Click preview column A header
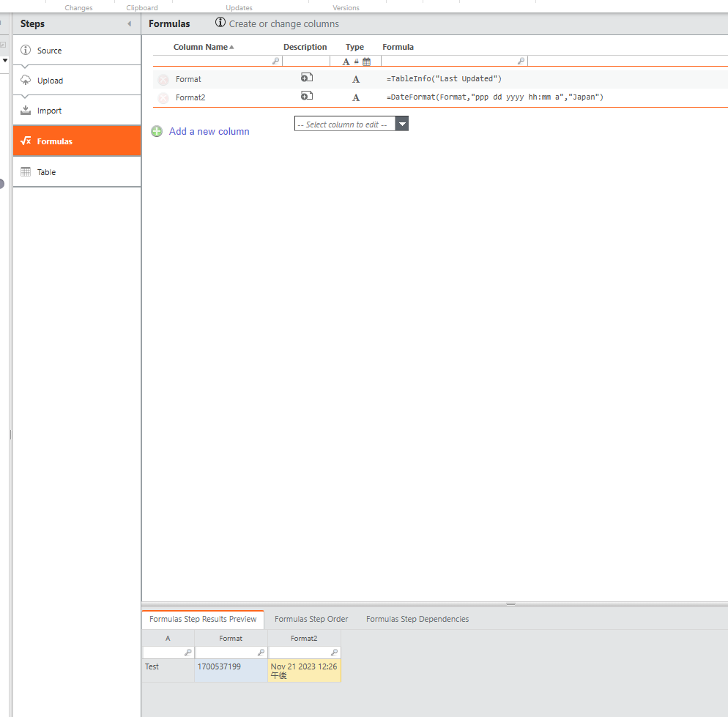This screenshot has height=717, width=728. pos(168,639)
